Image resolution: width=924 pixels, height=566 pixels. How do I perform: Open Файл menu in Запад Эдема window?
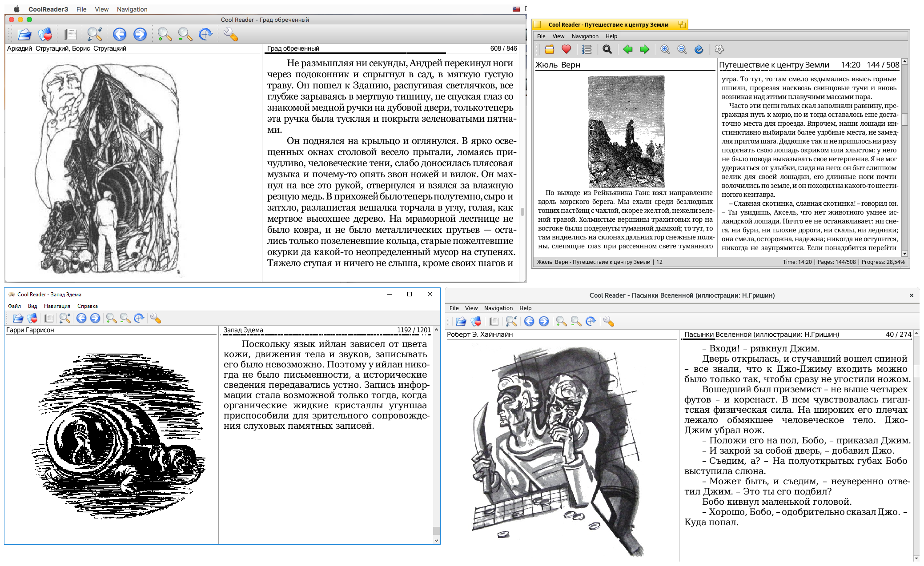pos(14,306)
